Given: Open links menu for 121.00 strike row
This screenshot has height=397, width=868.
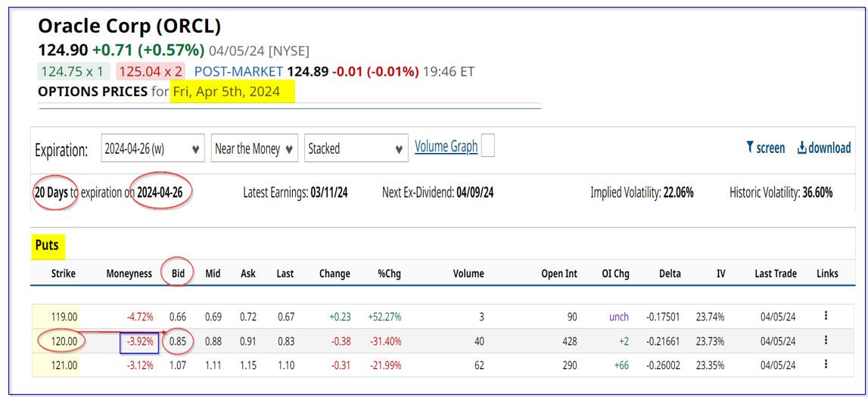Looking at the screenshot, I should tap(826, 364).
